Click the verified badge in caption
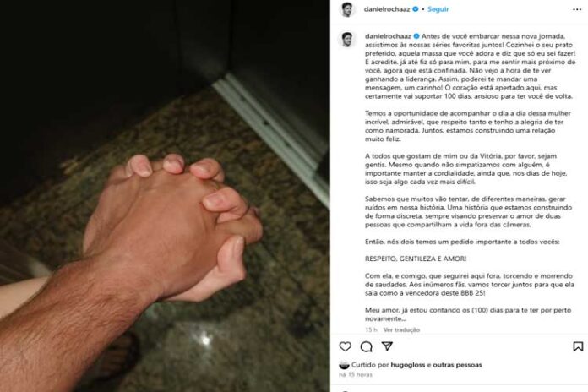Screen dimensions: 588x392 [416, 36]
